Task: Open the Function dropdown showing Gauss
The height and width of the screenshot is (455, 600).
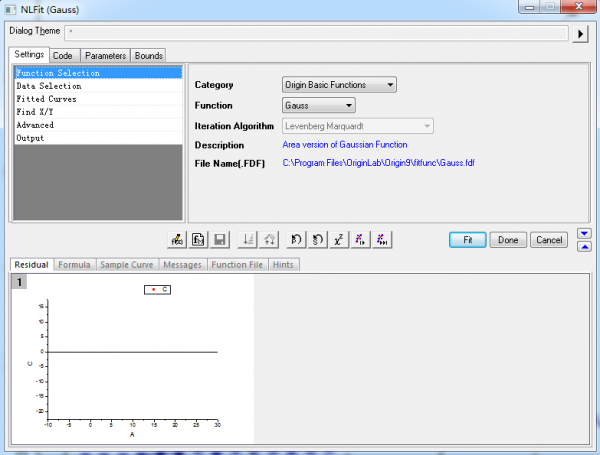Action: 319,106
